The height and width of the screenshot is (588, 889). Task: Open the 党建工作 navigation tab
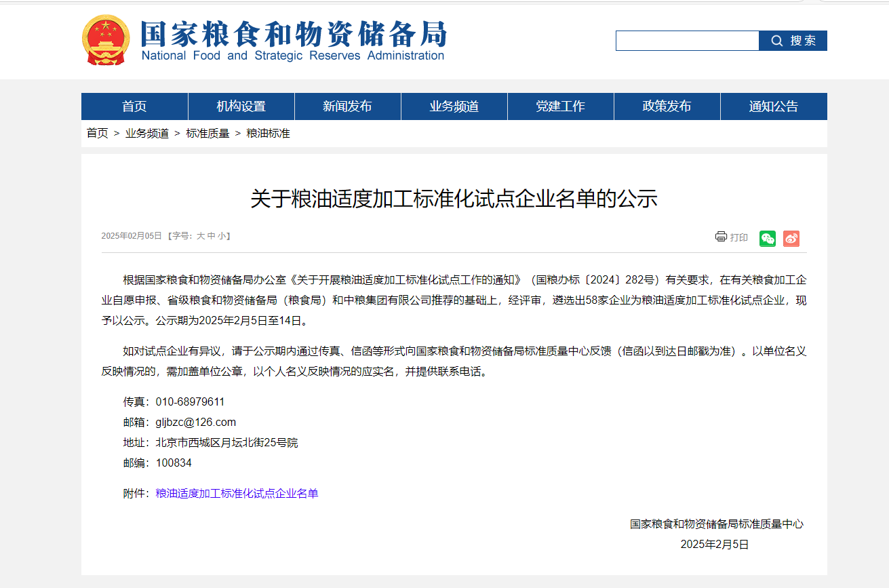(x=560, y=106)
